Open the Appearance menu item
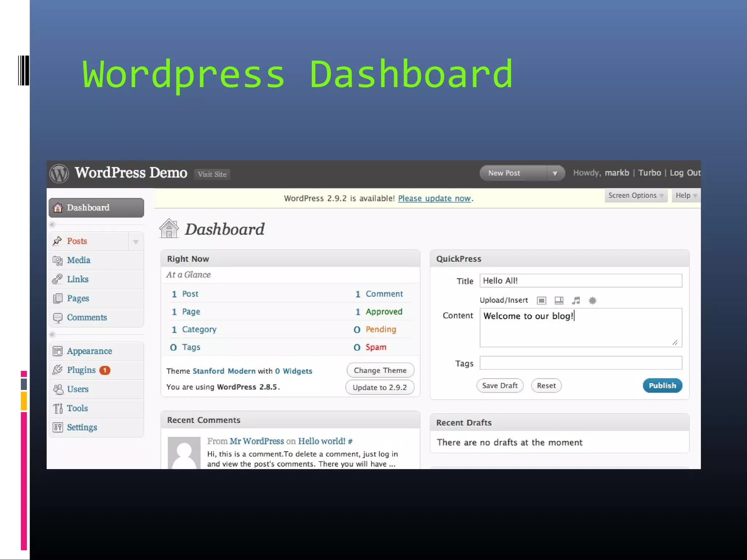Image resolution: width=747 pixels, height=560 pixels. click(89, 351)
